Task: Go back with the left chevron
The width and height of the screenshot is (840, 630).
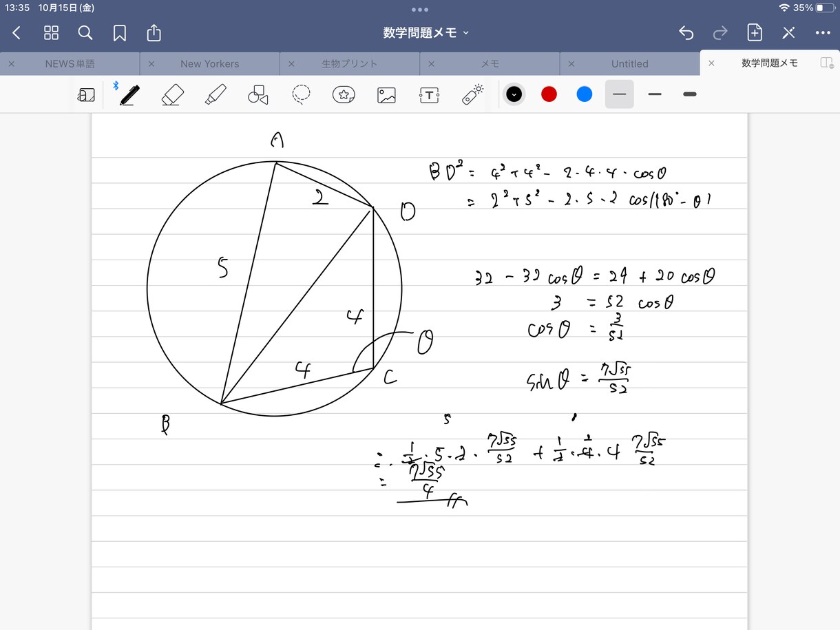Action: tap(17, 32)
